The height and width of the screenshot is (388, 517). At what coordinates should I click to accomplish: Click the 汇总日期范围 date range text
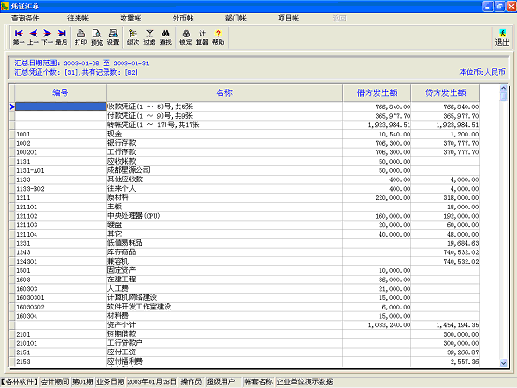[x=82, y=63]
